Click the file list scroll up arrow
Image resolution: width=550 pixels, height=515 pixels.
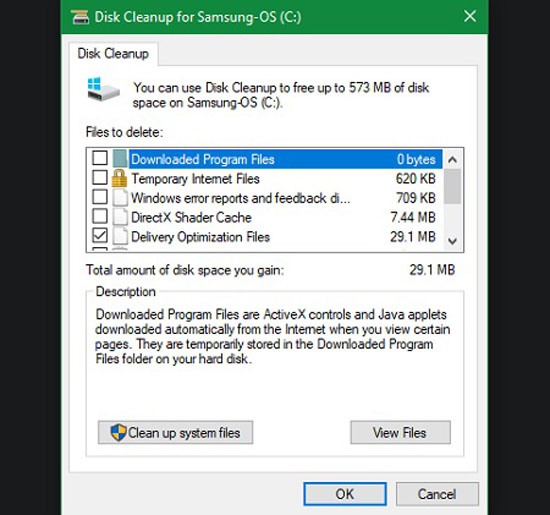coord(452,160)
